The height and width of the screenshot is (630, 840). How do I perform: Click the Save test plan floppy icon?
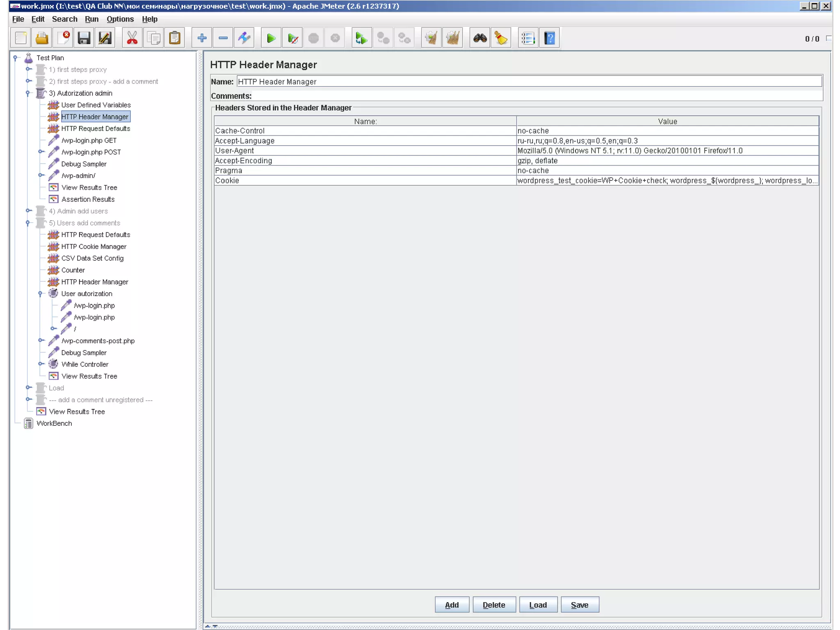pyautogui.click(x=84, y=38)
